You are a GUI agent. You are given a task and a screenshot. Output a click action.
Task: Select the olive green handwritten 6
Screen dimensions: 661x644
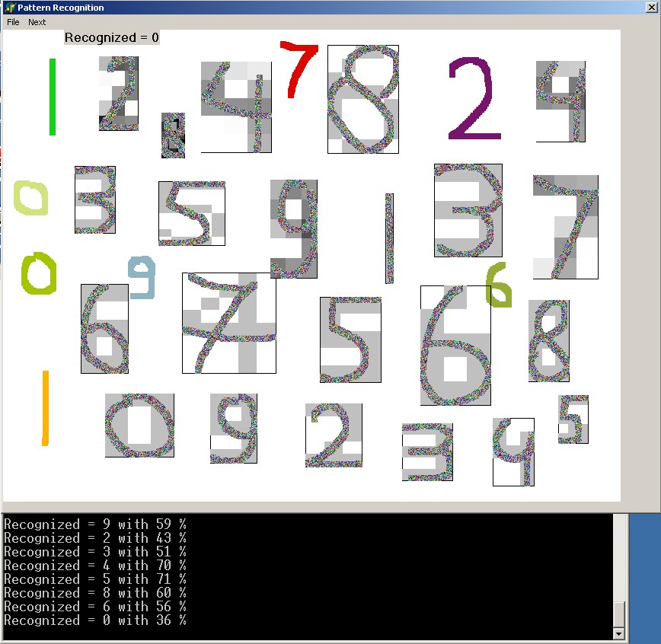click(499, 285)
